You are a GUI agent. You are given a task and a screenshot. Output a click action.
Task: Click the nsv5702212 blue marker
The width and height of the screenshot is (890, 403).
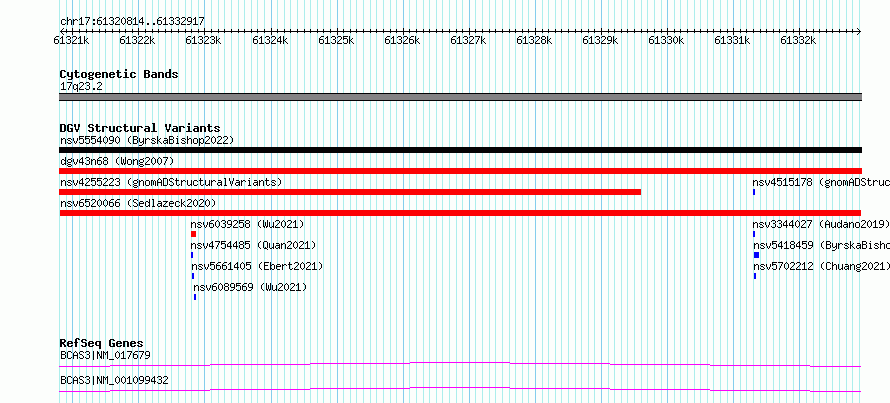pyautogui.click(x=755, y=276)
